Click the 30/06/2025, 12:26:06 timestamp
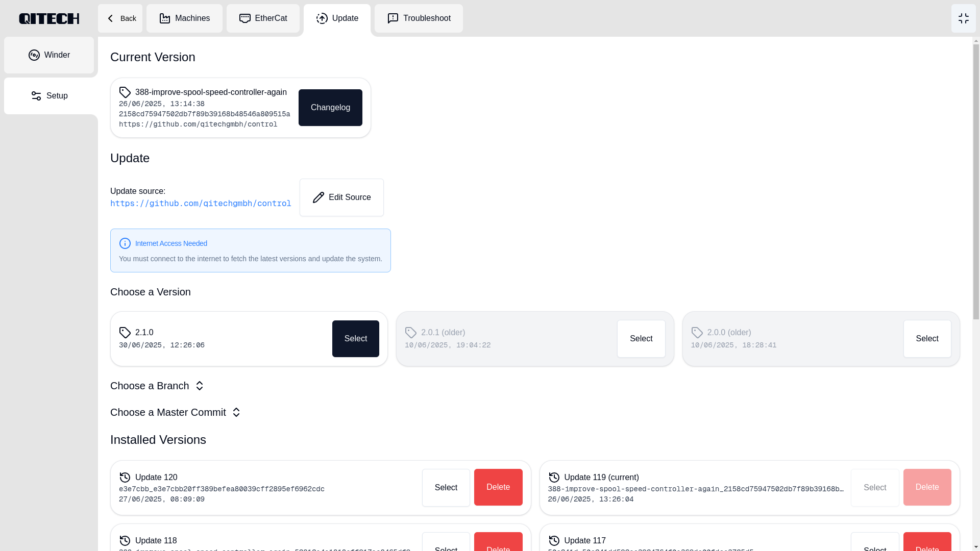Screen dimensions: 980x551 [162, 345]
